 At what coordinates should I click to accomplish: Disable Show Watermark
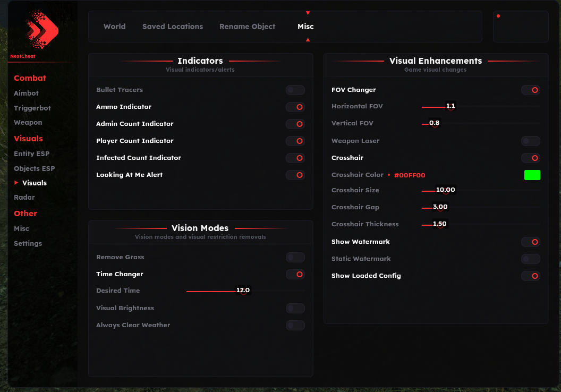(531, 242)
